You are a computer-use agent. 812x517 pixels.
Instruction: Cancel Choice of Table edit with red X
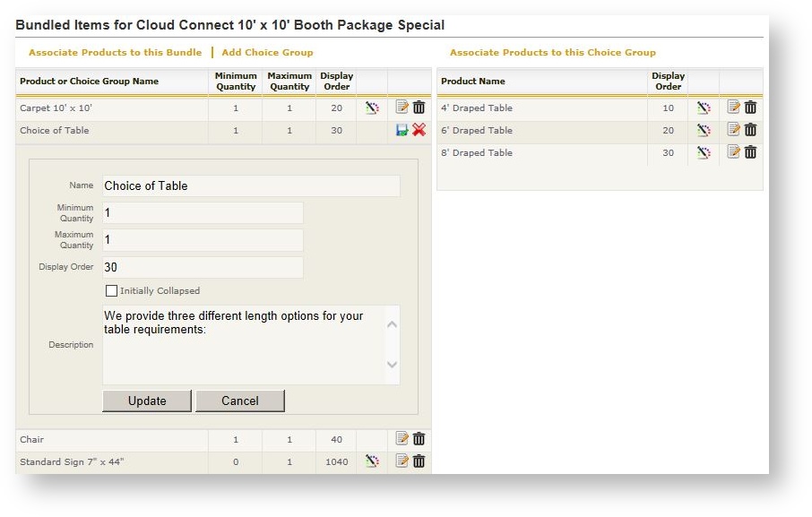coord(418,130)
